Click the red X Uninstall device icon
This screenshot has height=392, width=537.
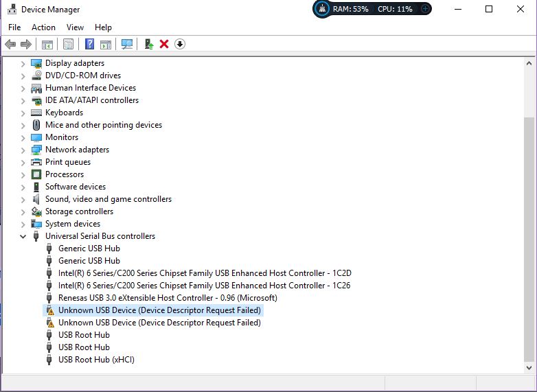[164, 44]
